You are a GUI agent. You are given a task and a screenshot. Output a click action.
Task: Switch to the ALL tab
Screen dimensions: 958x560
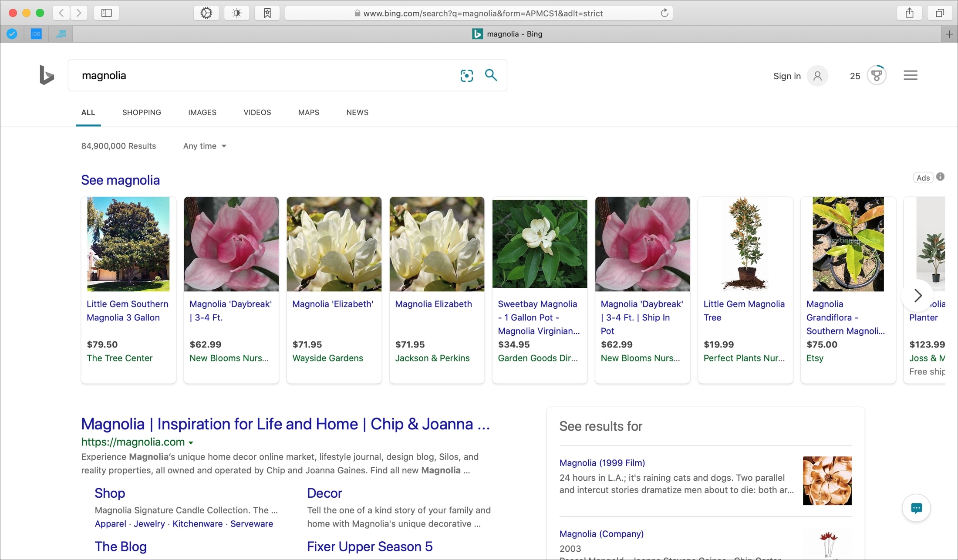[x=88, y=112]
